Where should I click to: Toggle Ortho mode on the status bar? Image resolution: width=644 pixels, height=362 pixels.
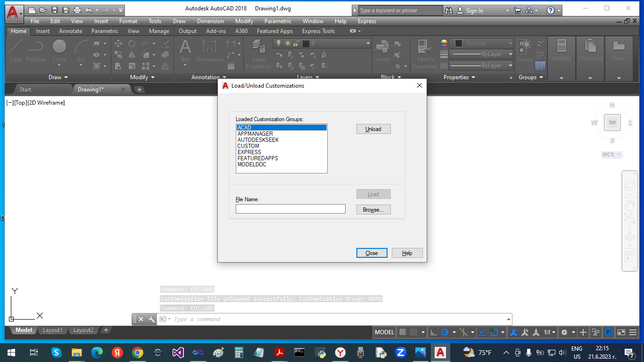point(434,332)
